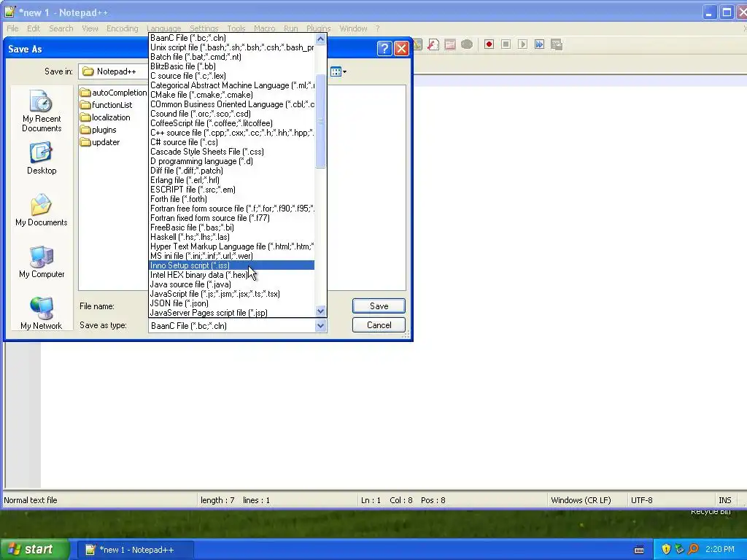
Task: Click the *new 1 - Notepad++ taskbar button
Action: click(135, 550)
